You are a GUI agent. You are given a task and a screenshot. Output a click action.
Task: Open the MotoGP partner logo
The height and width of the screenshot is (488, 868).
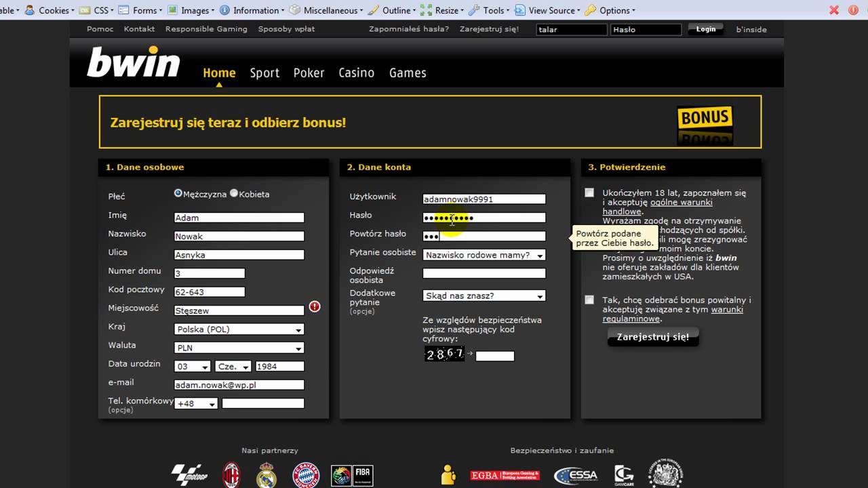tap(189, 474)
